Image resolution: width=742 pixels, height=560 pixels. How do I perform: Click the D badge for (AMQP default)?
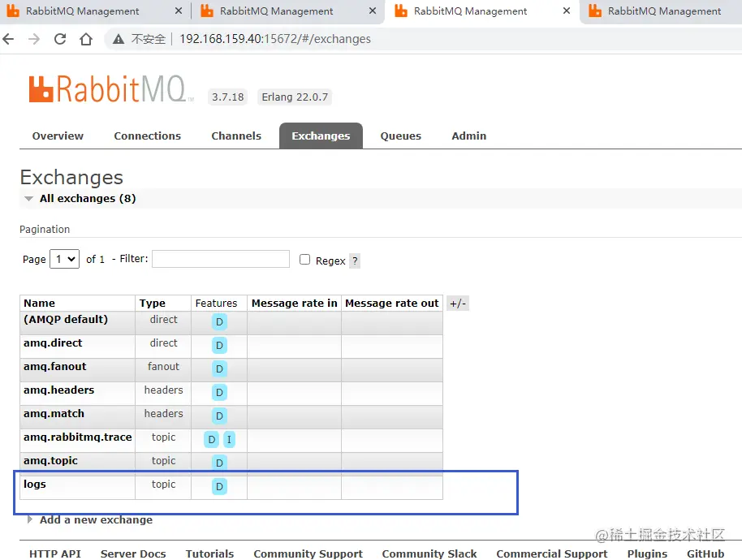click(219, 322)
